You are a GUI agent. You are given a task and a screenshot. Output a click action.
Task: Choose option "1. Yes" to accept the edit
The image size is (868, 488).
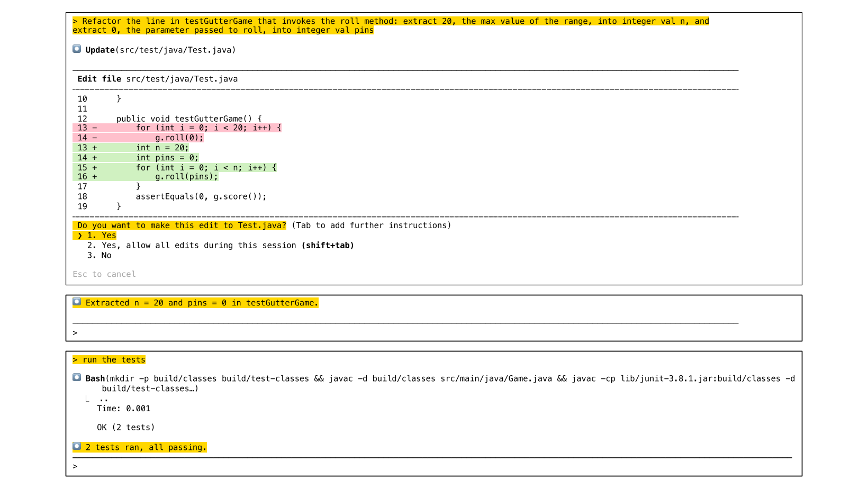coord(102,236)
